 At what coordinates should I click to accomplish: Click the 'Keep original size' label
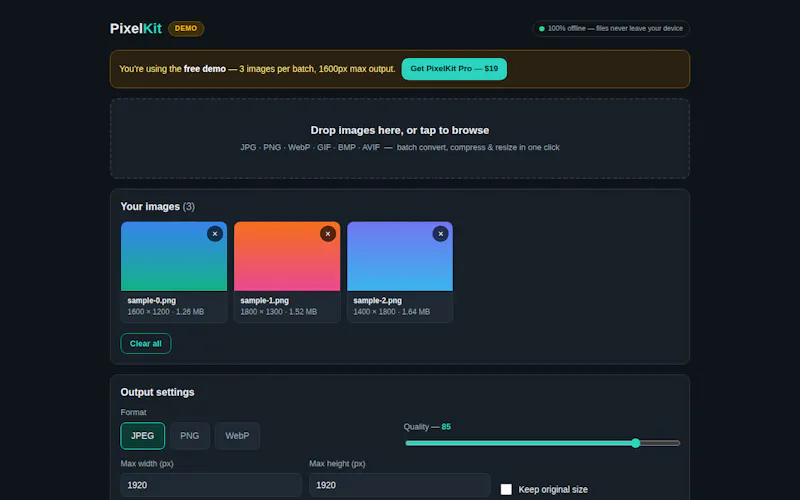click(553, 489)
